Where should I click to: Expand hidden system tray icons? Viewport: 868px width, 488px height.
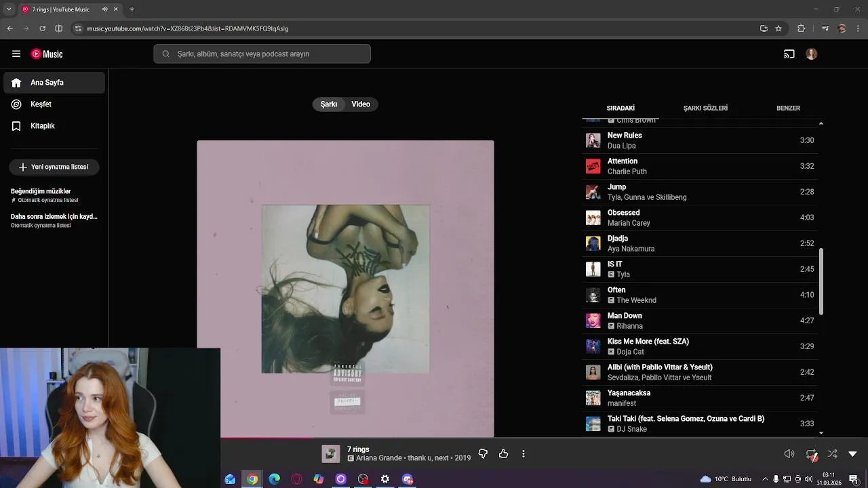pyautogui.click(x=765, y=479)
